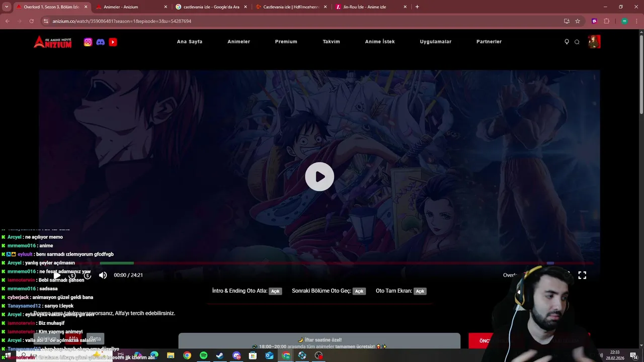
Task: Skip forward 5 seconds in the player
Action: (x=88, y=275)
